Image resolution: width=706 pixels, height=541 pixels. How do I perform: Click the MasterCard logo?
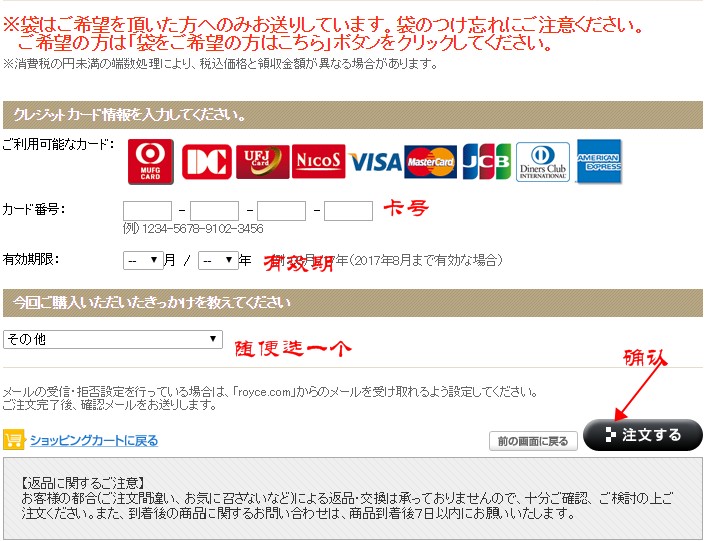click(431, 161)
